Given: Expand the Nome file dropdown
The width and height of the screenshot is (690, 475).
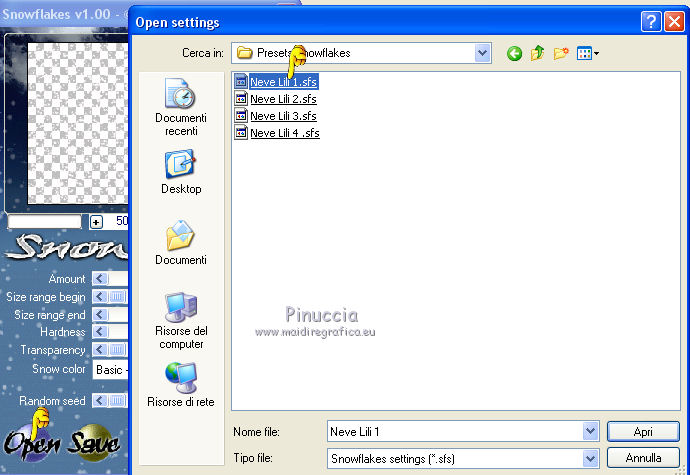Looking at the screenshot, I should coord(590,431).
